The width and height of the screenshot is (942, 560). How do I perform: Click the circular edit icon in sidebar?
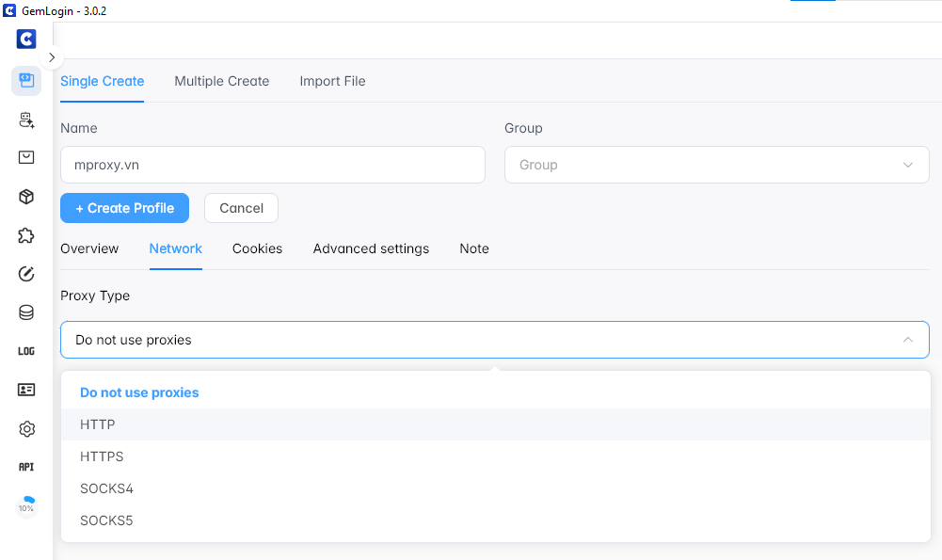coord(26,274)
